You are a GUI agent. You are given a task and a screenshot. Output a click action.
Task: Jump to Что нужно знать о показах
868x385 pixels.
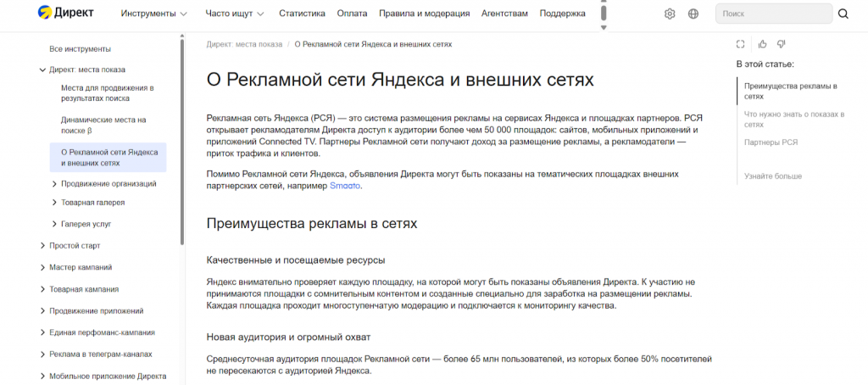pos(794,119)
